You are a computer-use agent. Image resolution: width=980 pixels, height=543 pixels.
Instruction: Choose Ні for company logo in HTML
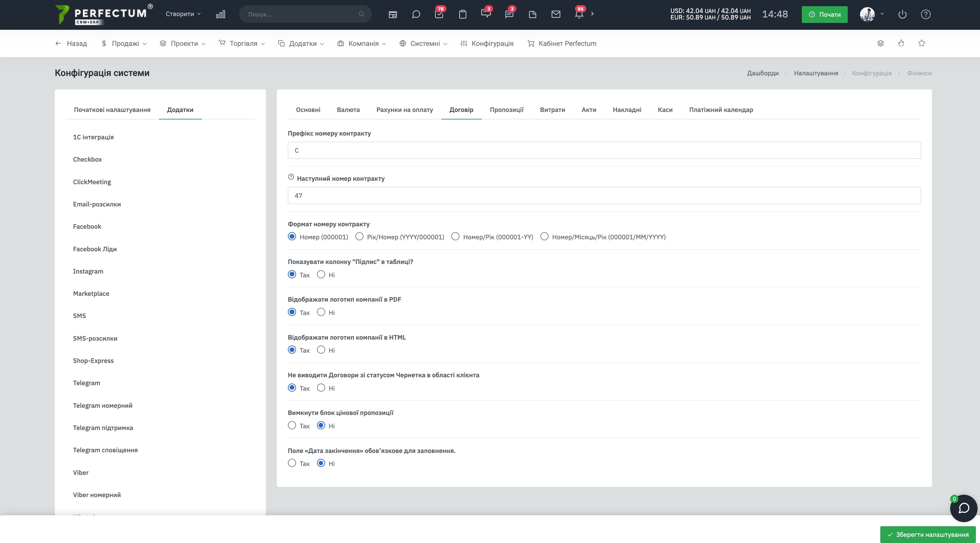(x=321, y=350)
